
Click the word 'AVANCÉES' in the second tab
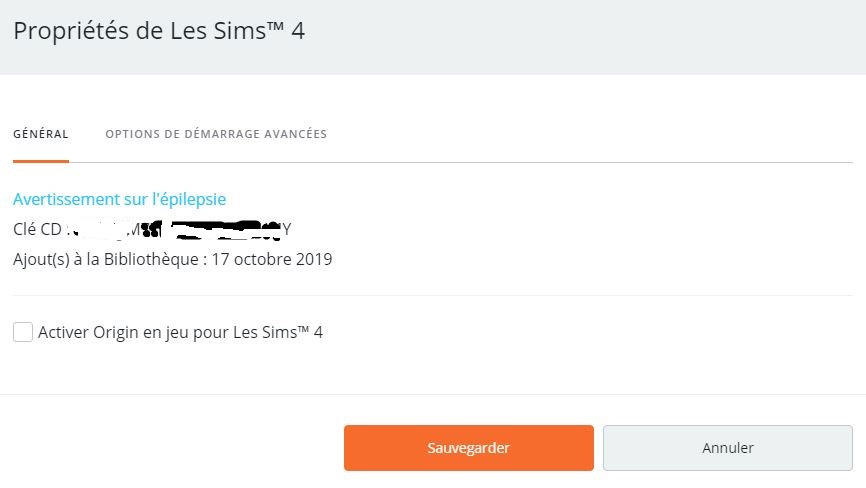pyautogui.click(x=296, y=134)
